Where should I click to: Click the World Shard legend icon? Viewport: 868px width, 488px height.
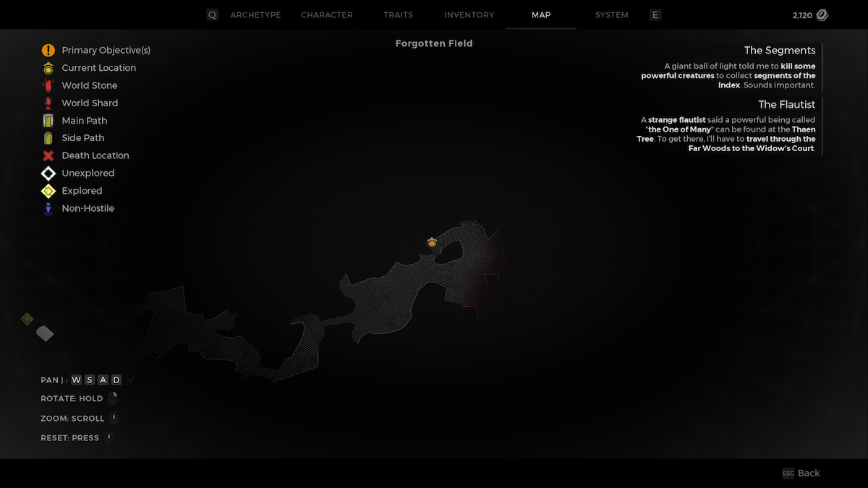[x=48, y=103]
